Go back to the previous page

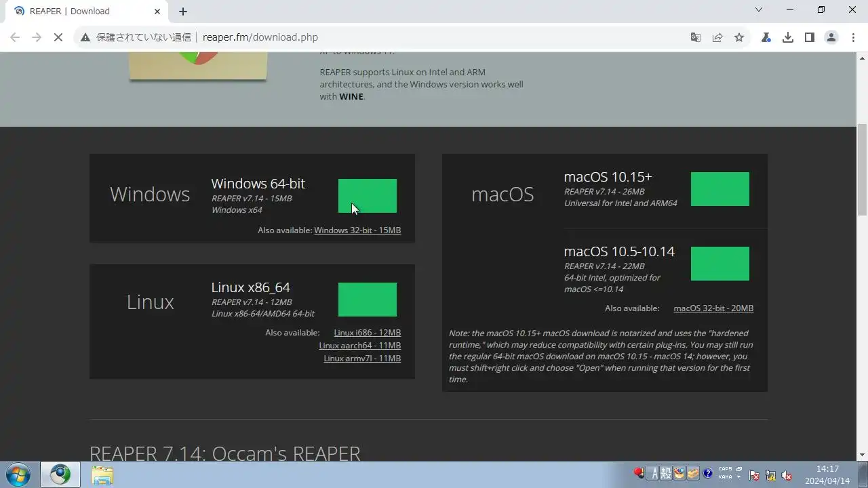pos(15,37)
